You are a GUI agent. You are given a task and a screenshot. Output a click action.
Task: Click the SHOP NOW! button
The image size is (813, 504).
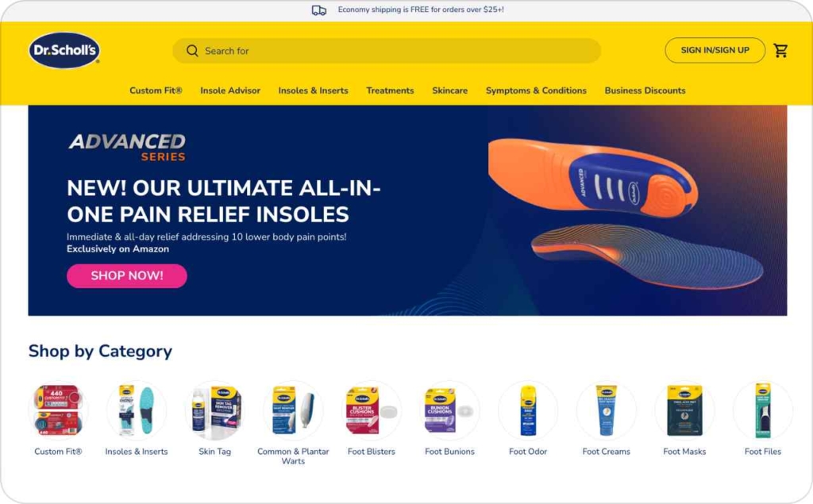click(x=127, y=276)
